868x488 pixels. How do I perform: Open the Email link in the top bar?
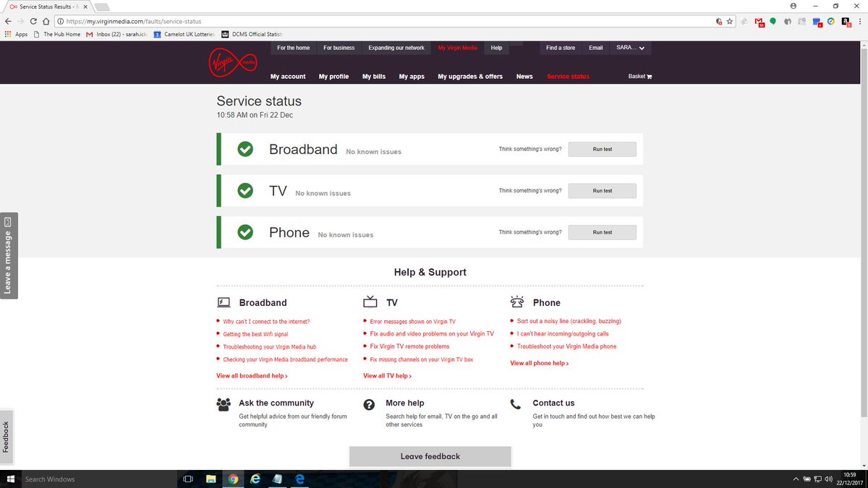point(595,48)
